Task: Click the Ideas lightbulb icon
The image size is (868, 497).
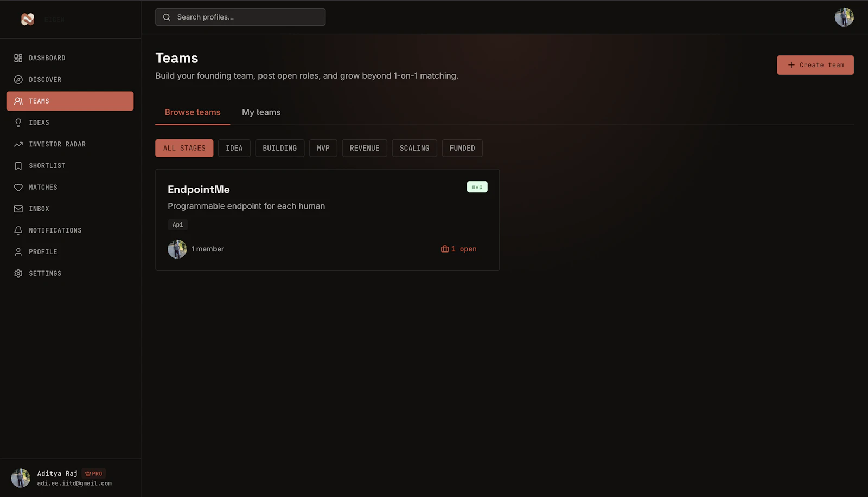Action: coord(18,122)
